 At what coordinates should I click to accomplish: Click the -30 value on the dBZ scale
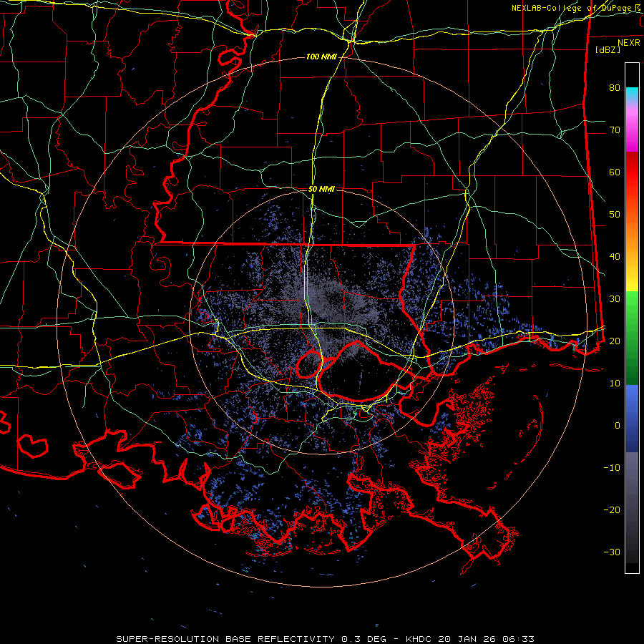612,552
